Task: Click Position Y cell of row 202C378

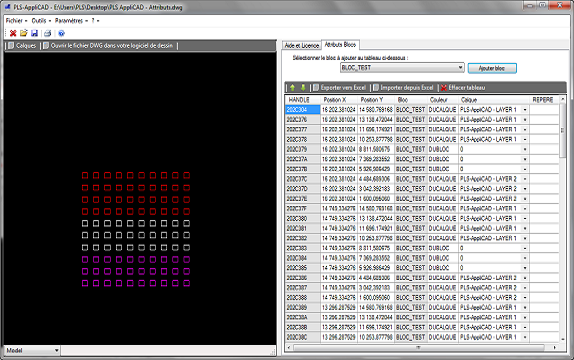Action: coord(376,139)
